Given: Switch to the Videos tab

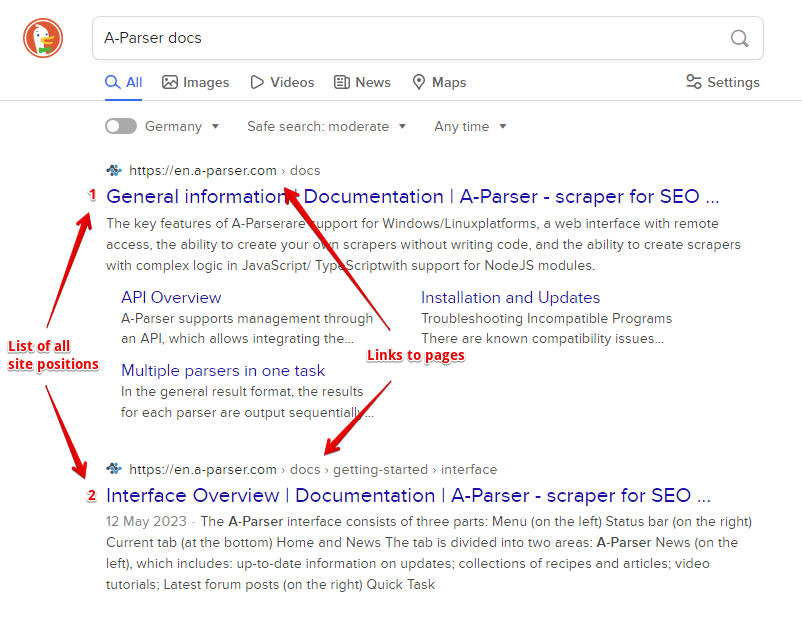Looking at the screenshot, I should (282, 82).
